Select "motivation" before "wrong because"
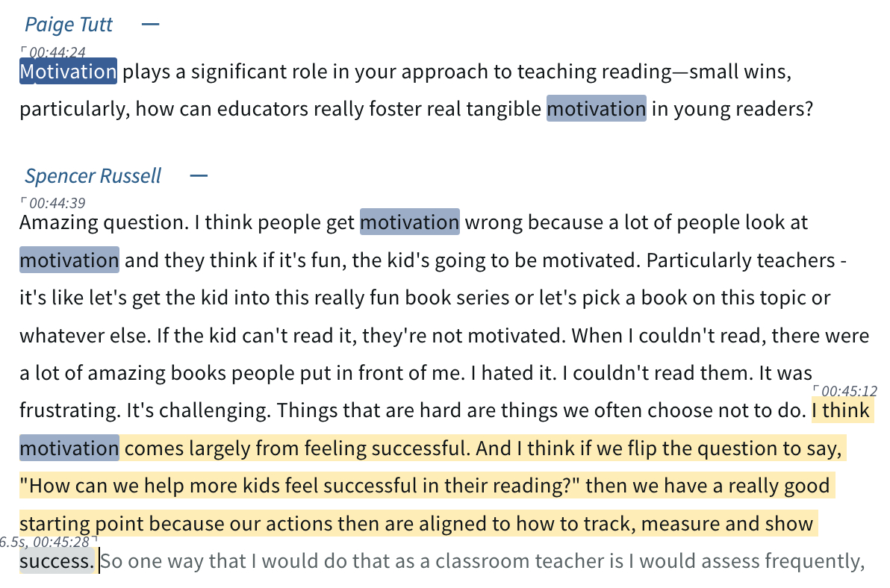The height and width of the screenshot is (588, 890). (409, 222)
